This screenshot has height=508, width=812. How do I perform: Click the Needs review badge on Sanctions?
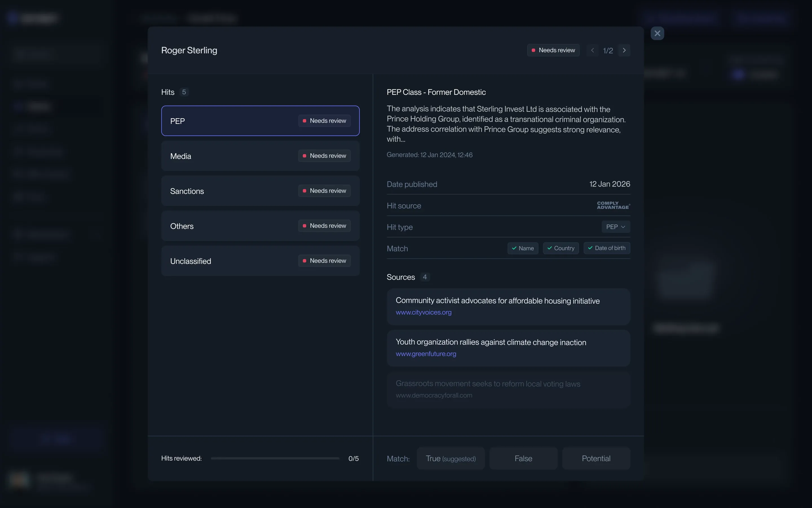(324, 191)
